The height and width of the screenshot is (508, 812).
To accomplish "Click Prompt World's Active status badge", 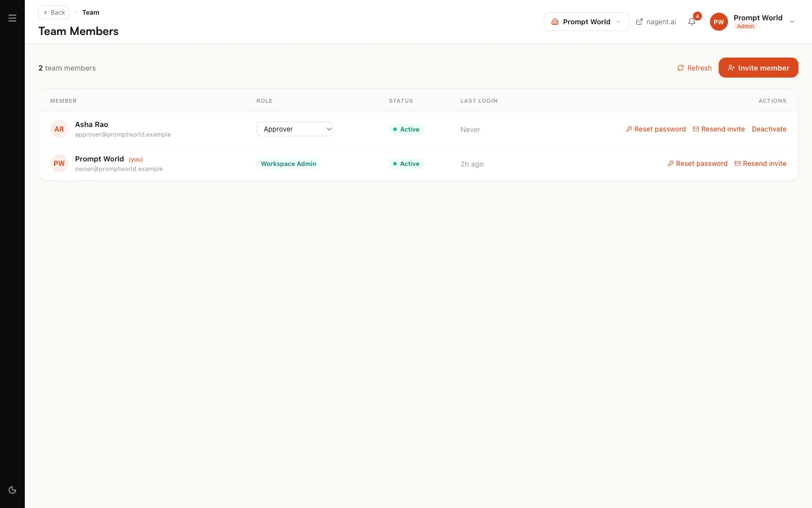I will click(x=406, y=164).
